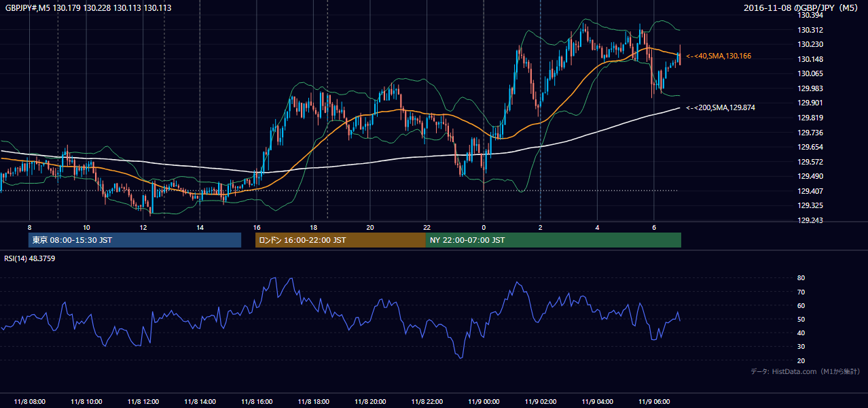Image resolution: width=868 pixels, height=408 pixels.
Task: Click the 129.243 price axis label
Action: point(810,220)
